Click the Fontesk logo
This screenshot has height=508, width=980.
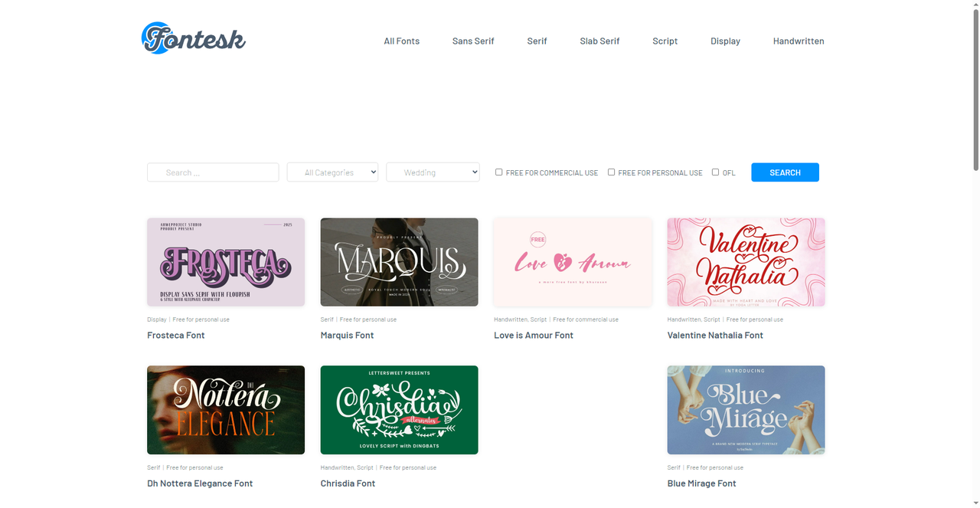click(194, 38)
